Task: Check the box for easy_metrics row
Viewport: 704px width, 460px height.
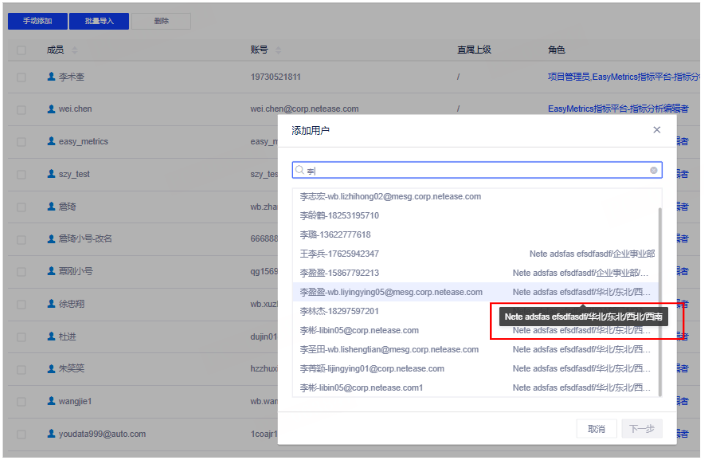Action: pyautogui.click(x=22, y=141)
